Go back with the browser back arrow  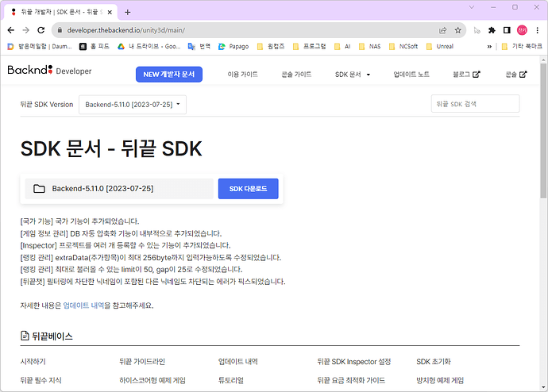pyautogui.click(x=11, y=30)
